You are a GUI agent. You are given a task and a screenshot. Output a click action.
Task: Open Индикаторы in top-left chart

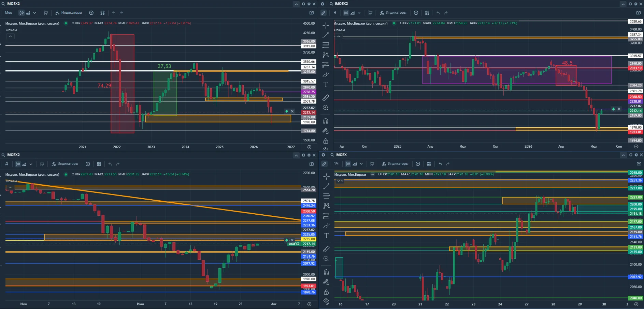tap(69, 13)
